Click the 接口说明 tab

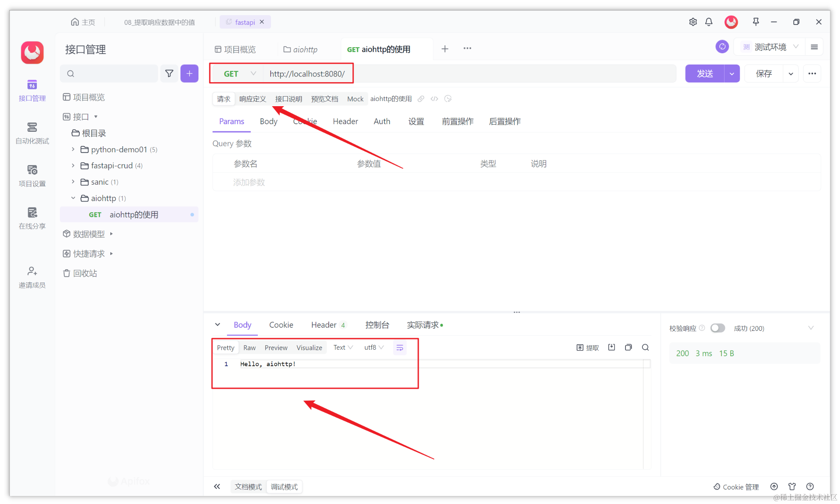(x=288, y=98)
